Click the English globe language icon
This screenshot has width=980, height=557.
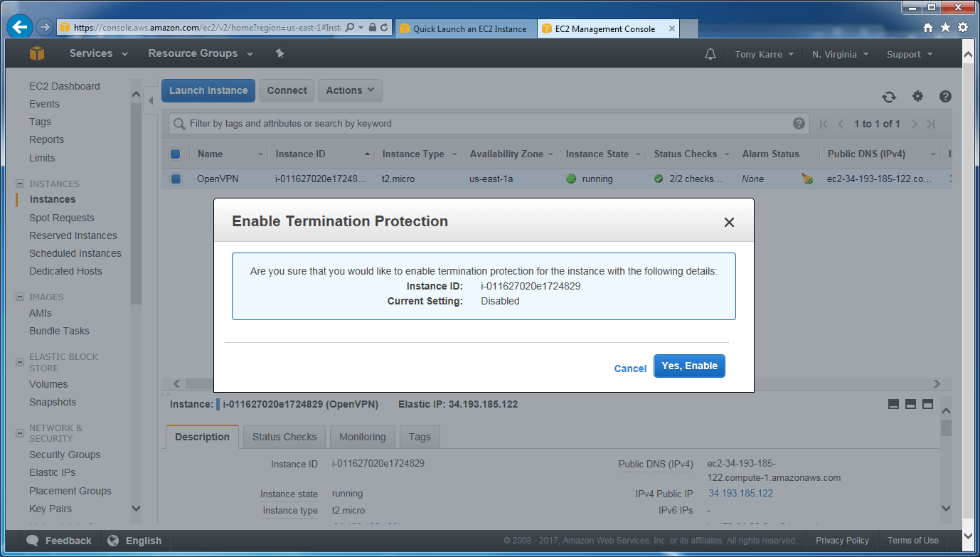[113, 541]
